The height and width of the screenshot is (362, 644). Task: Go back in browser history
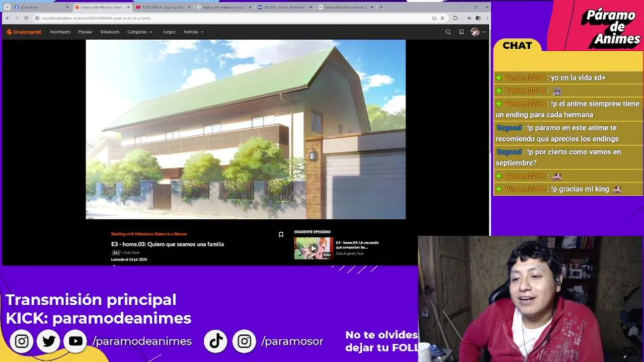pos(7,18)
